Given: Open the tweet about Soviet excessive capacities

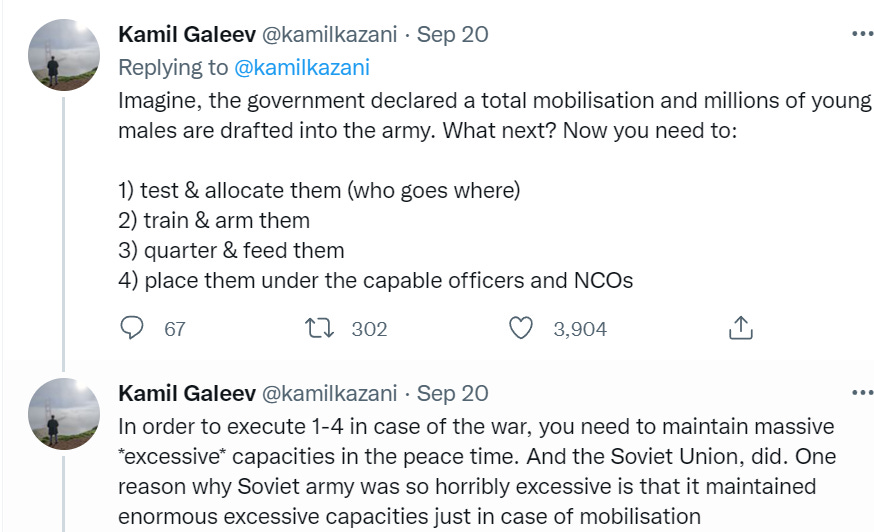Looking at the screenshot, I should [x=477, y=471].
